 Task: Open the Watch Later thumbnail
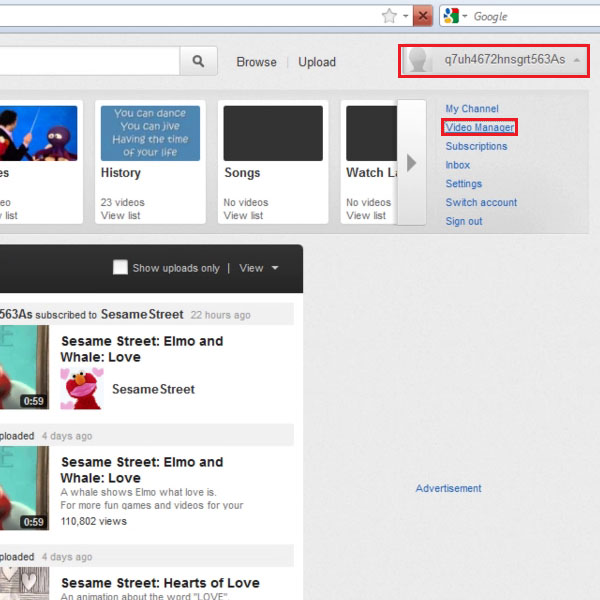pyautogui.click(x=372, y=133)
